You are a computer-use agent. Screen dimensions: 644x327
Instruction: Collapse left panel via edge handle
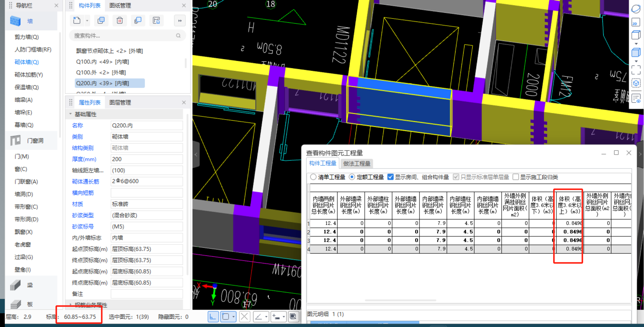(196, 155)
